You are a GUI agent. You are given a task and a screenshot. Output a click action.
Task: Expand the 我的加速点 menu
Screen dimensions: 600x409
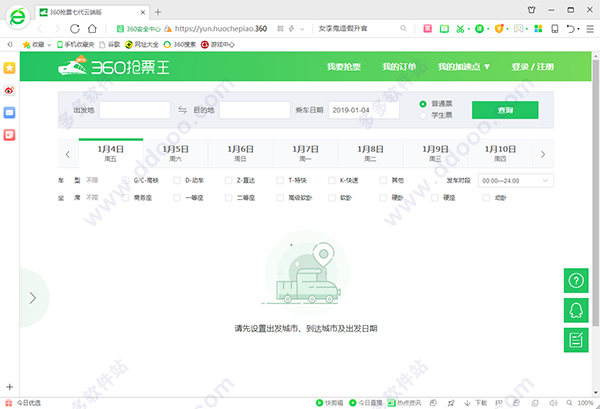tap(464, 67)
